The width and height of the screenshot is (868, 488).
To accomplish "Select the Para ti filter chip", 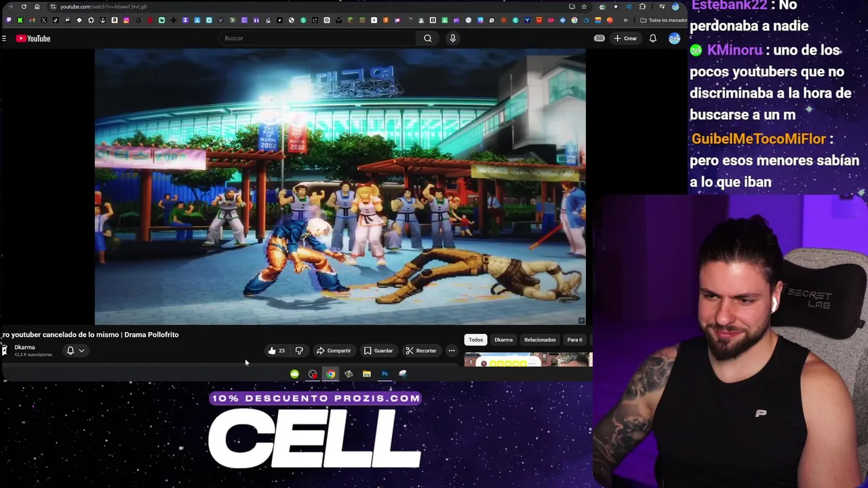I will pyautogui.click(x=574, y=340).
